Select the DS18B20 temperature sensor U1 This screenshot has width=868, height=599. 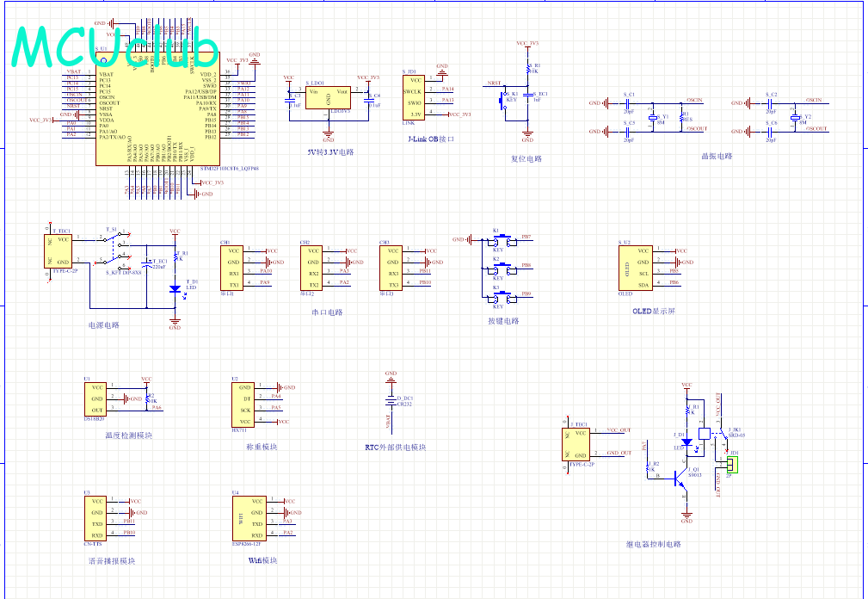click(x=96, y=399)
